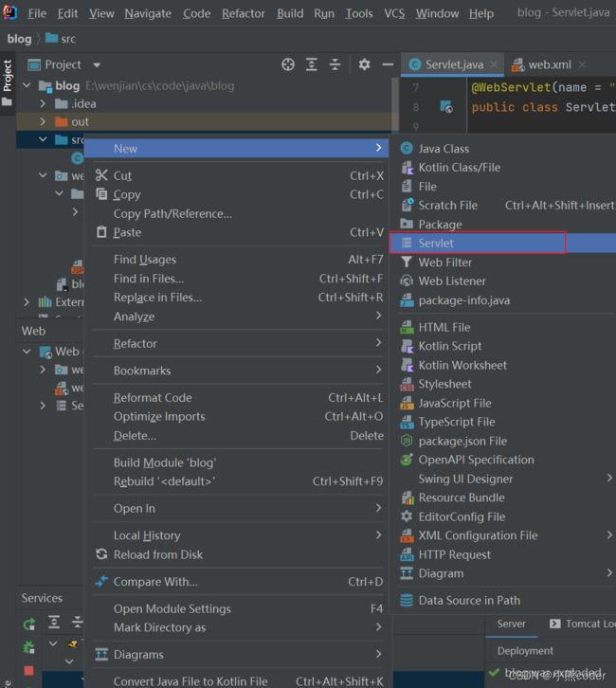Click the JavaScript File icon
The height and width of the screenshot is (688, 616).
407,403
